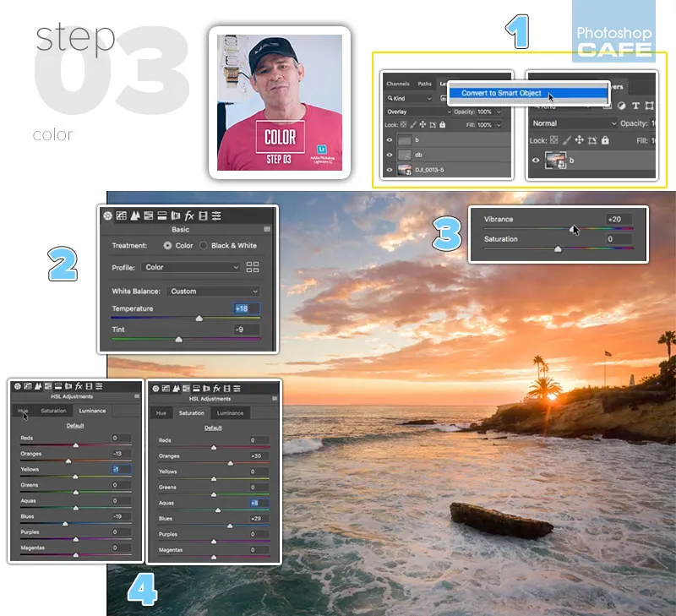Open the Effects fx panel

pos(189,215)
